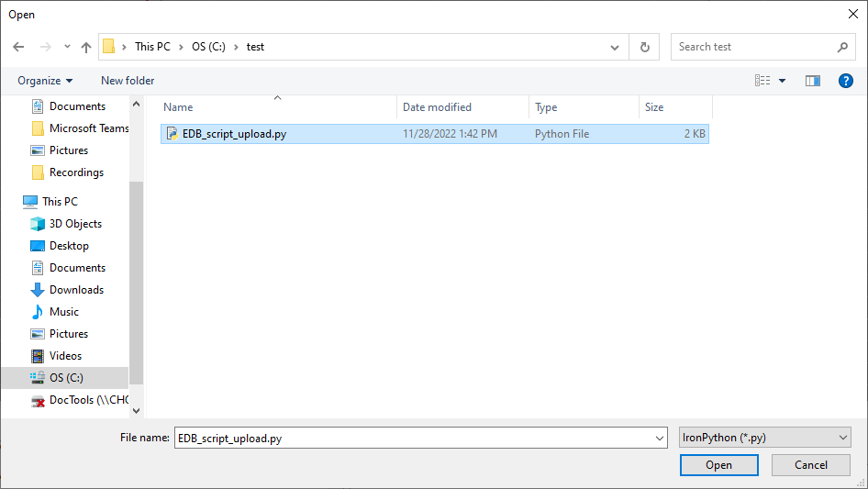Image resolution: width=868 pixels, height=489 pixels.
Task: Click the OS (C:) drive icon
Action: coord(38,378)
